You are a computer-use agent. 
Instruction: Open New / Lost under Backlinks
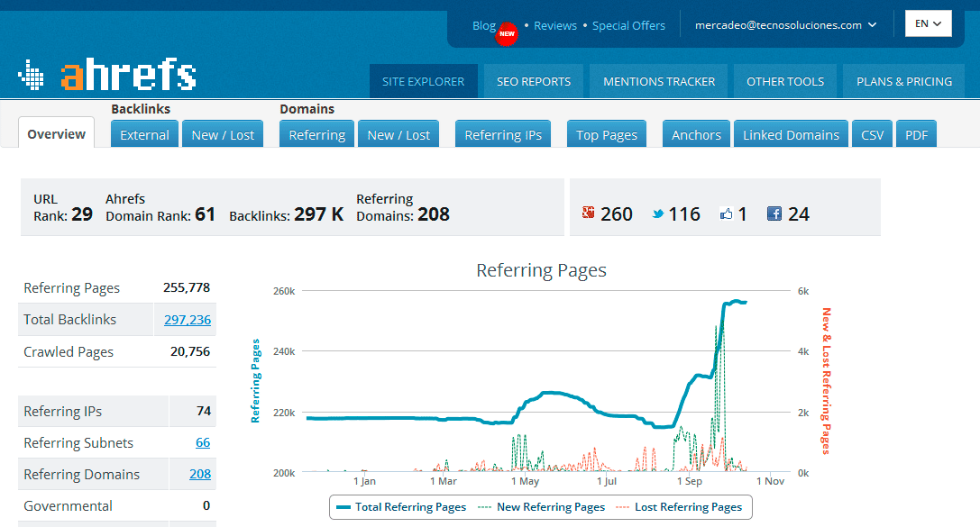coord(223,135)
